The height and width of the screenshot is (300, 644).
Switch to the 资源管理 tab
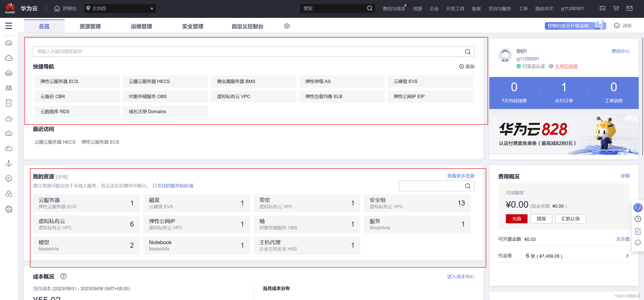[90, 26]
